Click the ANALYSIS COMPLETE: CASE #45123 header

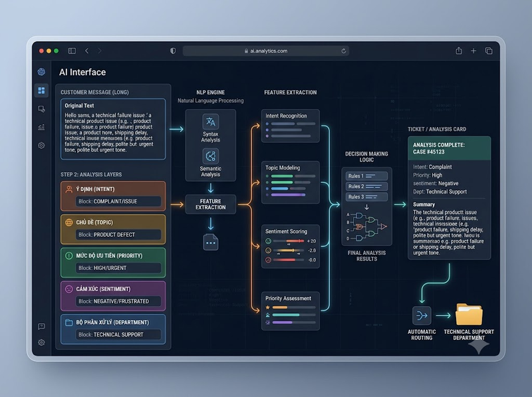pyautogui.click(x=450, y=148)
